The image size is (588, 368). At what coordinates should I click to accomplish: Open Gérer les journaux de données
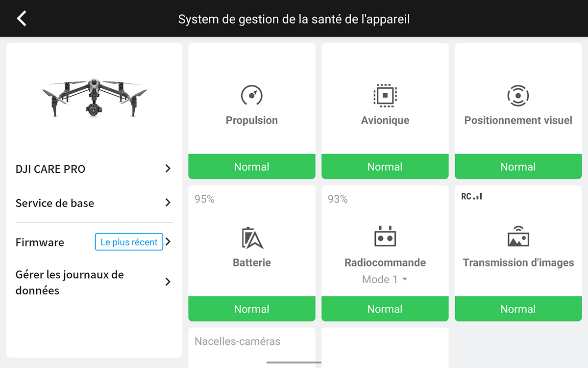pos(94,282)
